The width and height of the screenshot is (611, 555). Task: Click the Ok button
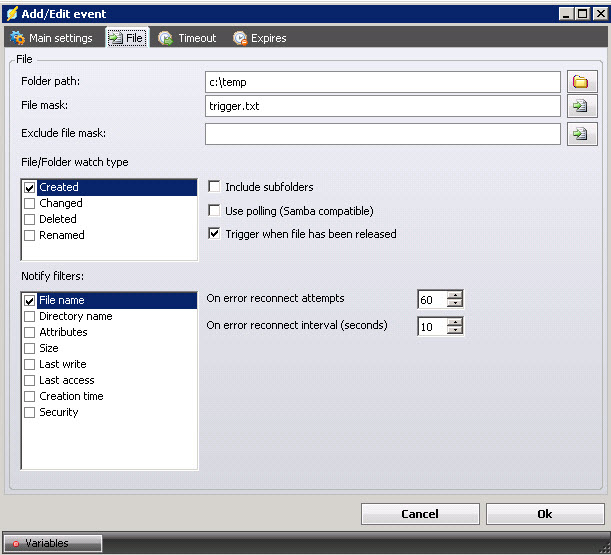point(544,513)
